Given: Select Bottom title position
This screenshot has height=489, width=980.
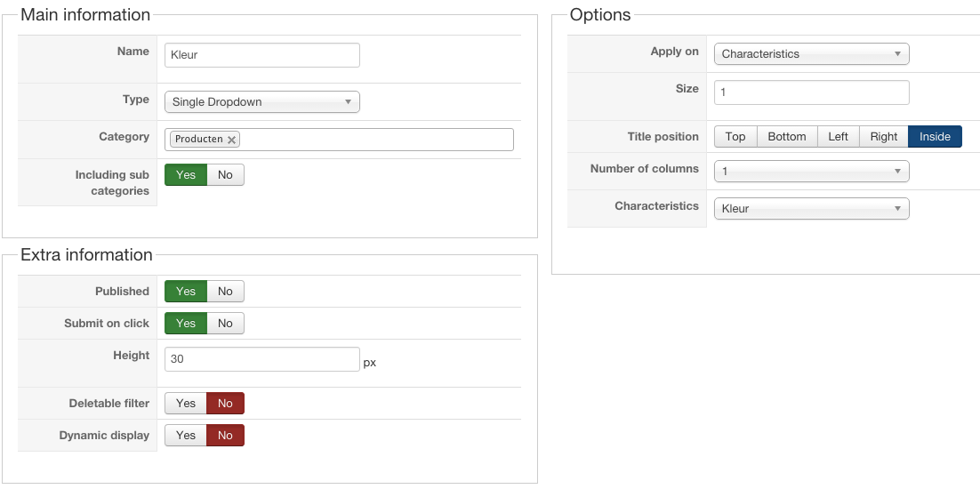Looking at the screenshot, I should 787,137.
